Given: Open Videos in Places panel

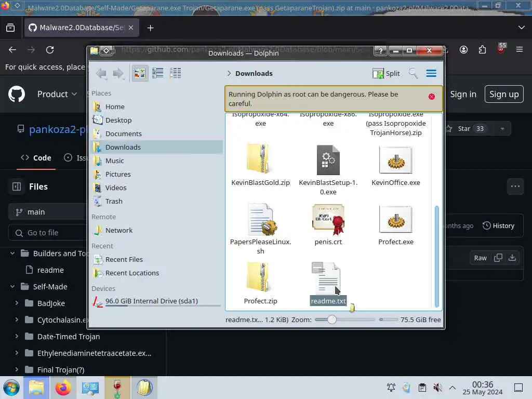Looking at the screenshot, I should pyautogui.click(x=157, y=188).
